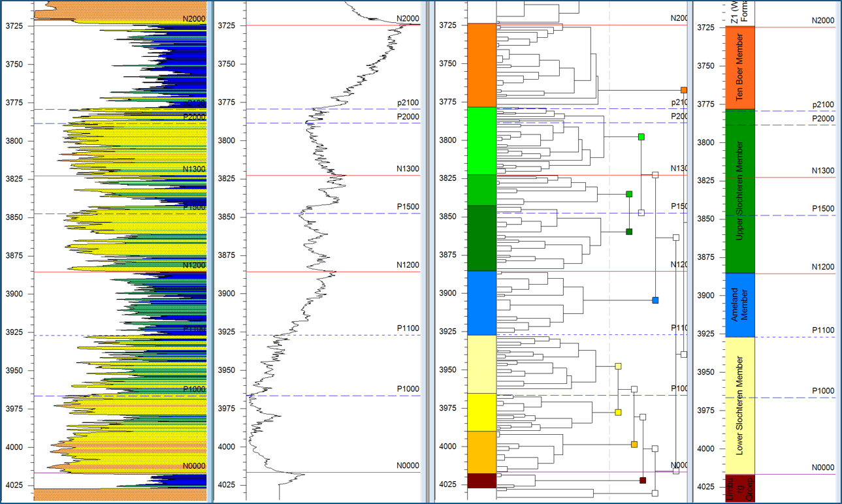Click N0000 label in stratigraphy track
Viewport: 842px width, 504px height.
click(x=823, y=468)
